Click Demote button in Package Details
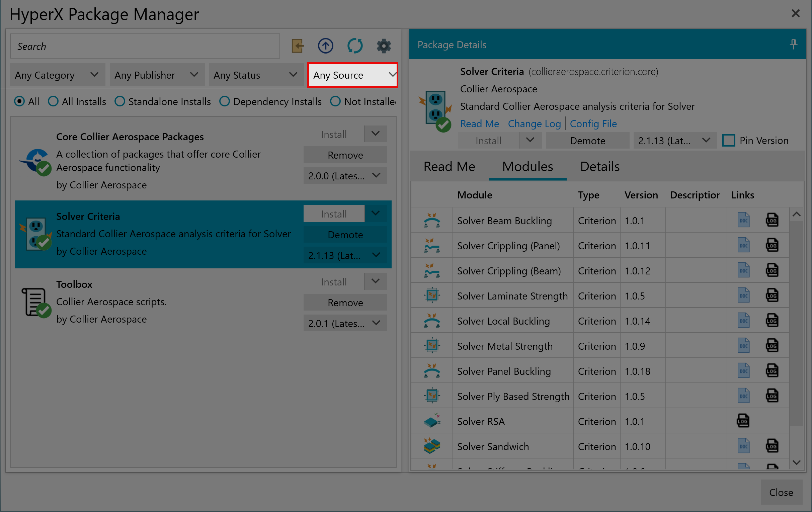812x512 pixels. click(x=587, y=141)
